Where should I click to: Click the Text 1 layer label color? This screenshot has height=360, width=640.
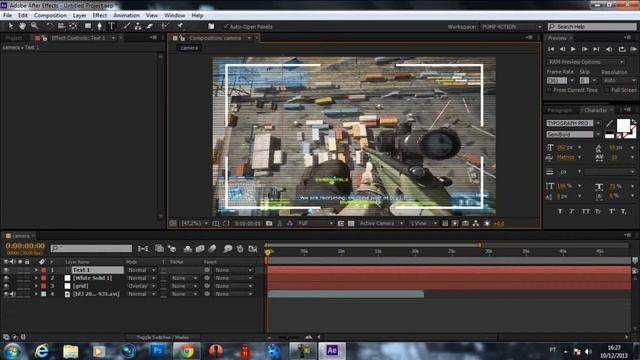tap(44, 270)
